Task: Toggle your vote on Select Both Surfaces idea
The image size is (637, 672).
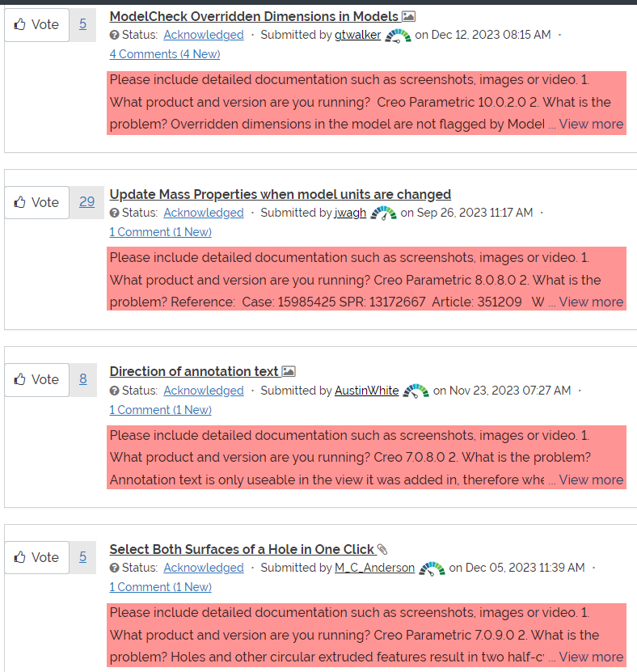Action: (x=36, y=557)
